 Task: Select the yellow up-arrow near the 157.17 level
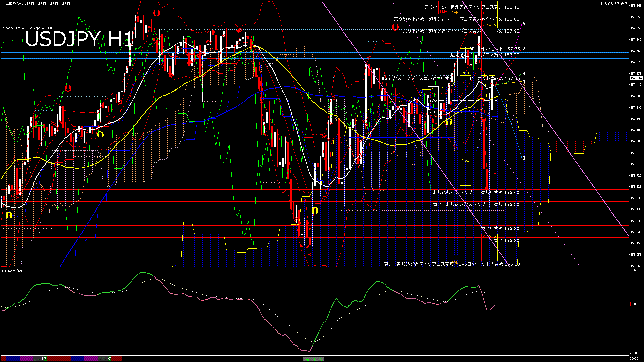click(x=449, y=122)
